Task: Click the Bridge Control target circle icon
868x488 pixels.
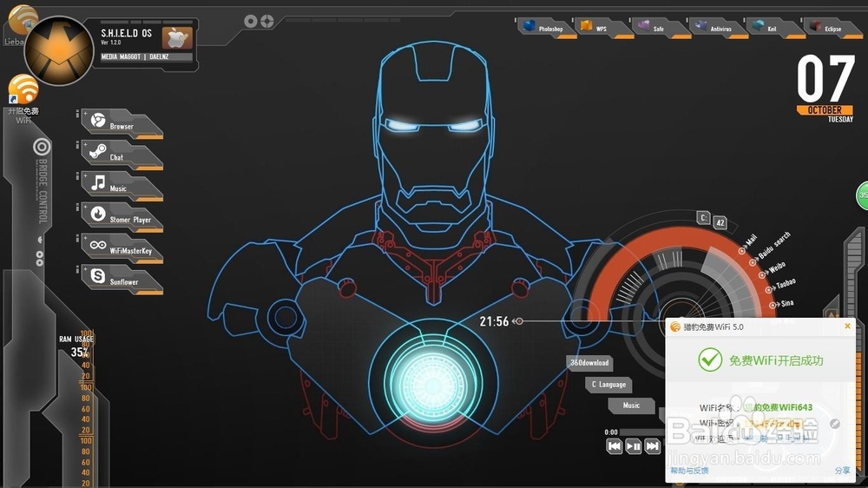Action: point(42,147)
